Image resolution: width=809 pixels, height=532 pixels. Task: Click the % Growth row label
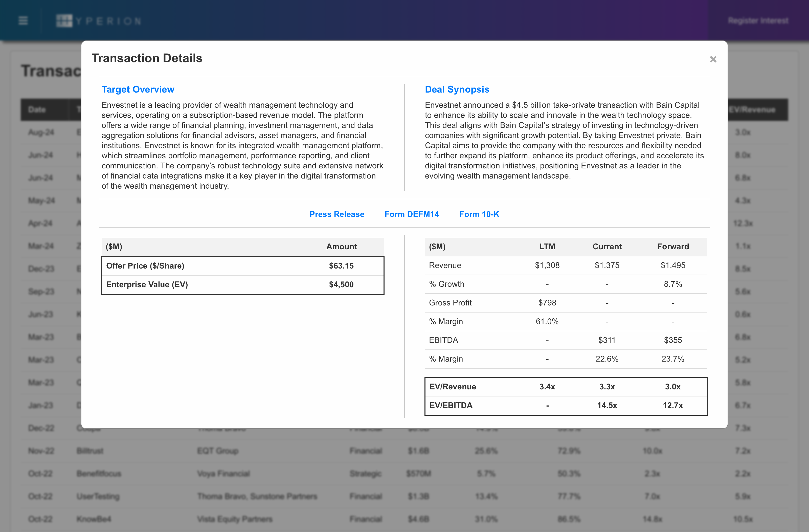tap(446, 284)
